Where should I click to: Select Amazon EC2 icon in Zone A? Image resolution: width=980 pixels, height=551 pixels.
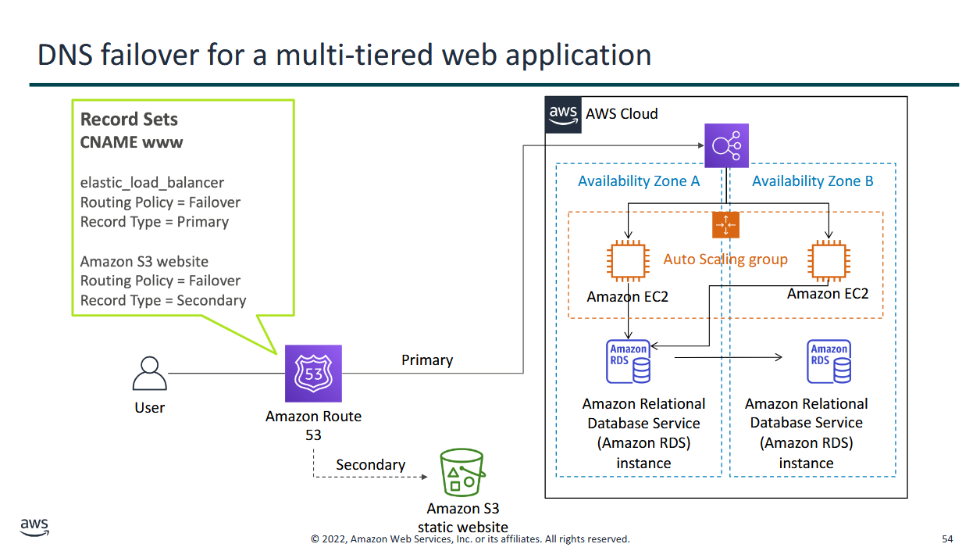(x=628, y=261)
